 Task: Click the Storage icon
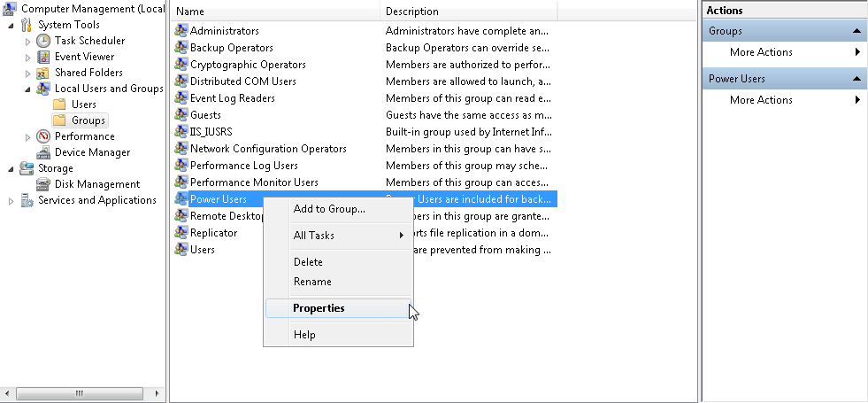(x=27, y=168)
